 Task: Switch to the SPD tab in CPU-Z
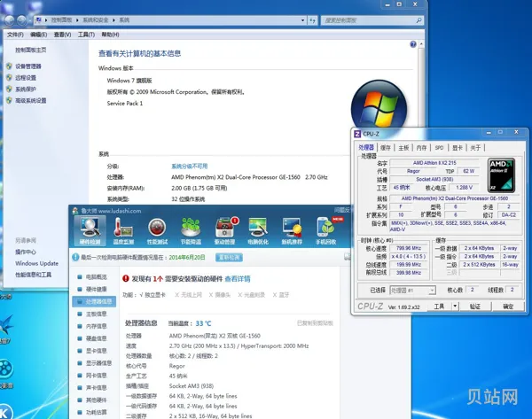coord(440,148)
